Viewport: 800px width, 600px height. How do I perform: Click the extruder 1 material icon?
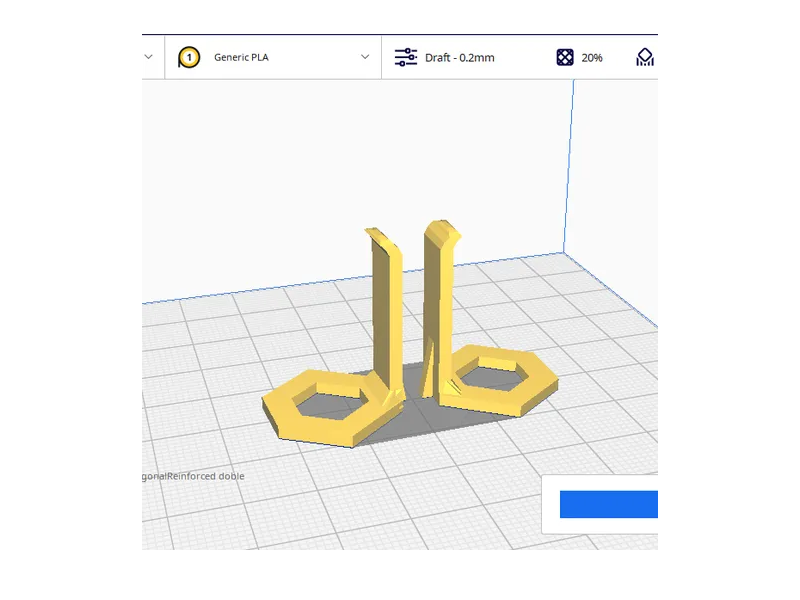(x=189, y=57)
